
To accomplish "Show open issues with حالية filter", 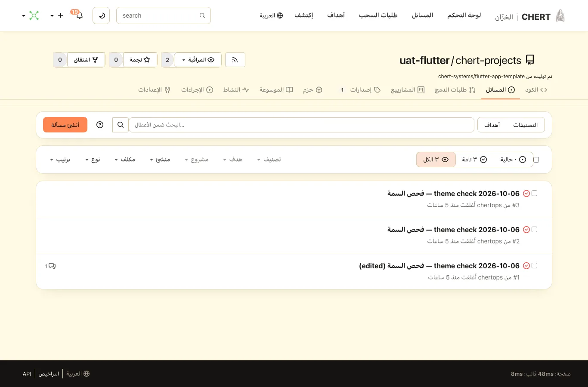I will click(x=513, y=160).
